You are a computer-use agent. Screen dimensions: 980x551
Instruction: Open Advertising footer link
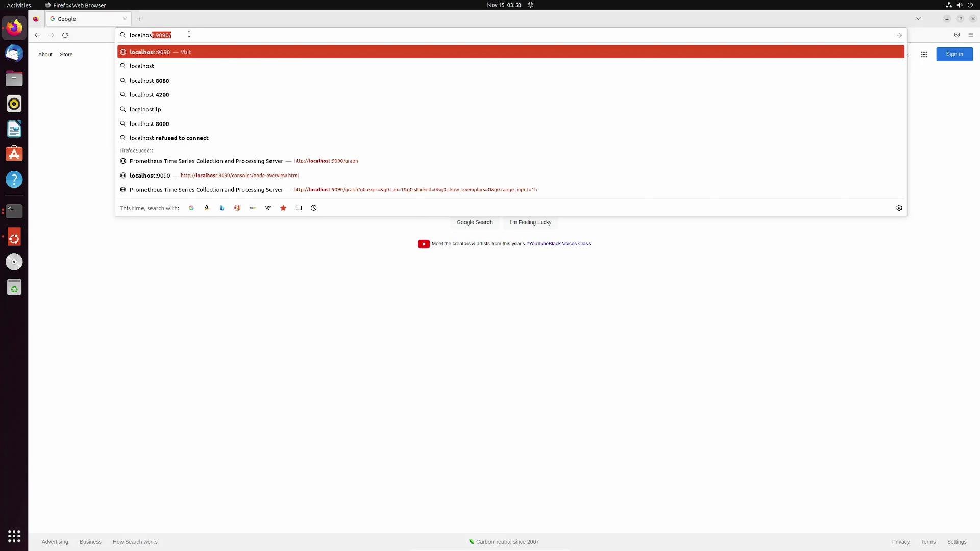[55, 542]
